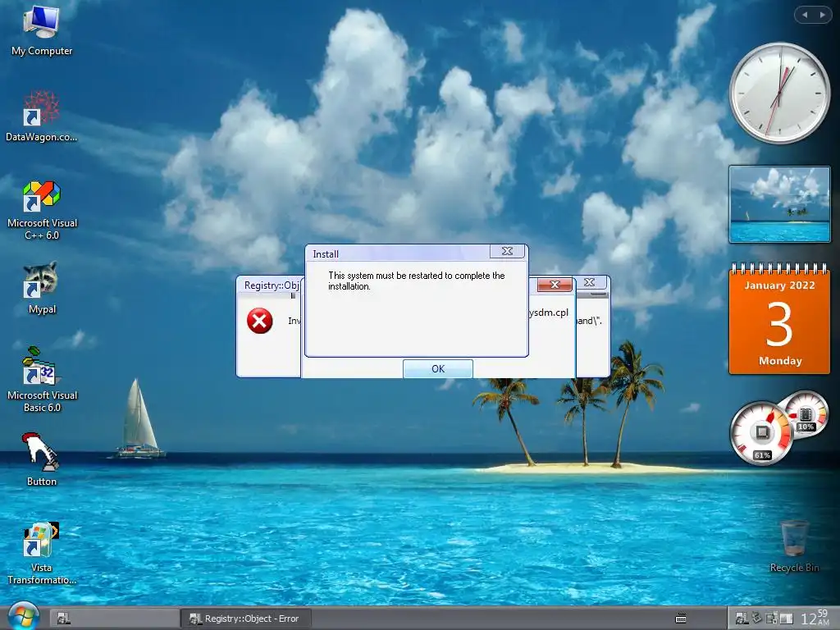This screenshot has height=630, width=840.
Task: Click the taskbar clock showing 12:59 AM
Action: tap(815, 618)
